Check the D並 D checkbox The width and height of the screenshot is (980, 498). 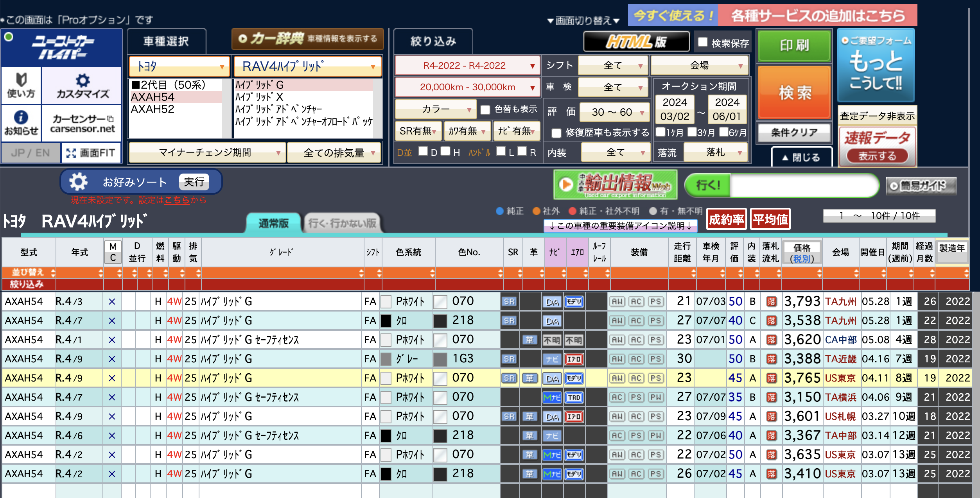click(x=423, y=151)
